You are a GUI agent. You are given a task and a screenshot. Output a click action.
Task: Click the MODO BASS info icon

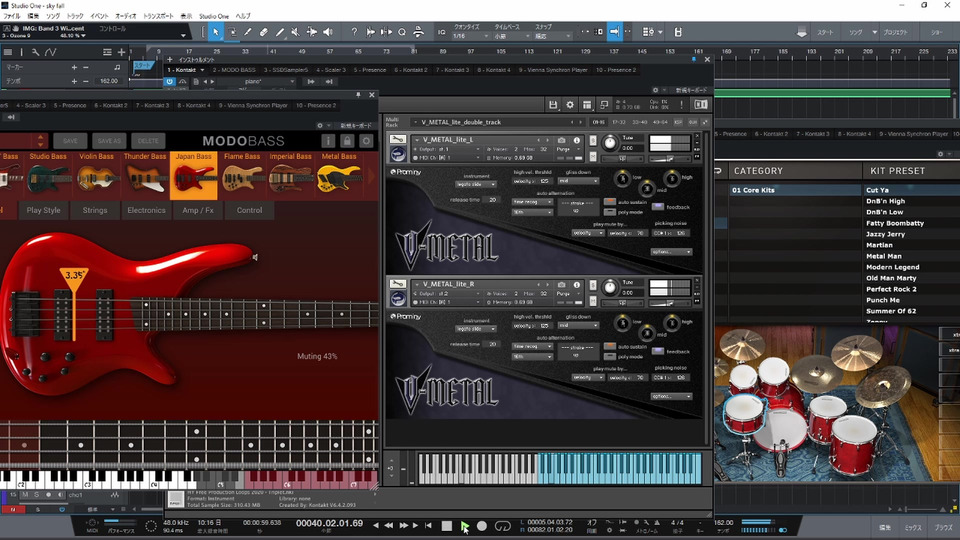(328, 141)
